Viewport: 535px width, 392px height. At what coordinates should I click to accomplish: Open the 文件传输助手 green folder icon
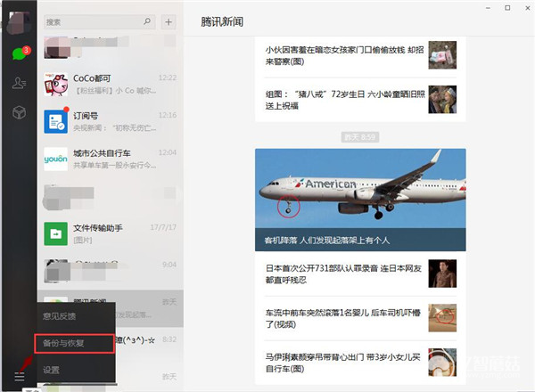56,233
